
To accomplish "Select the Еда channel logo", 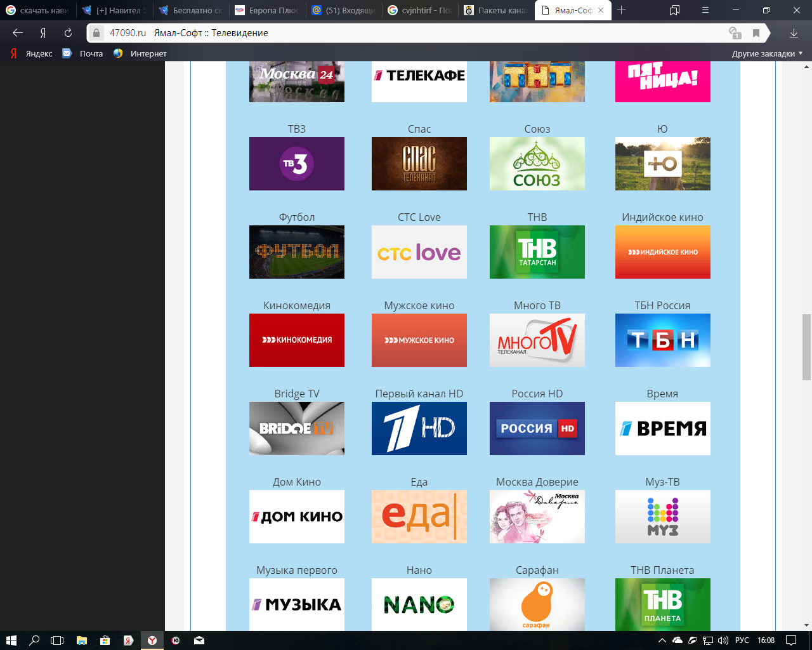I will coord(419,517).
